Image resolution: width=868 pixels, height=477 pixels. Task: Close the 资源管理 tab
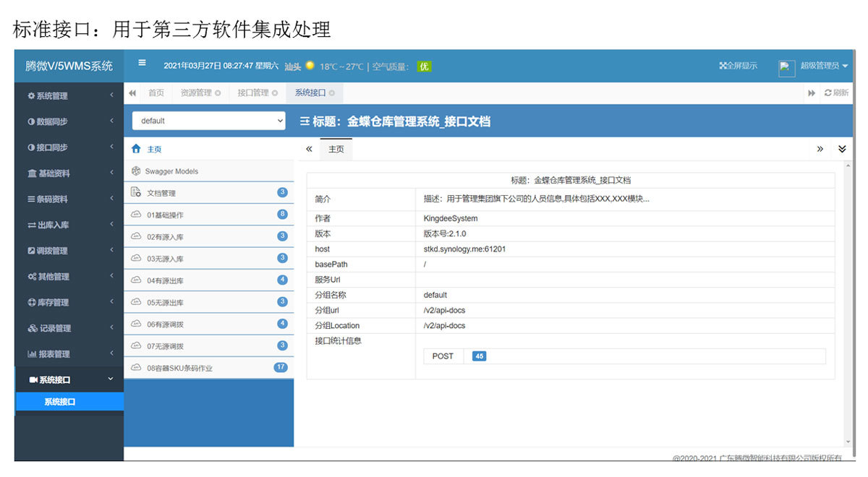pyautogui.click(x=218, y=93)
